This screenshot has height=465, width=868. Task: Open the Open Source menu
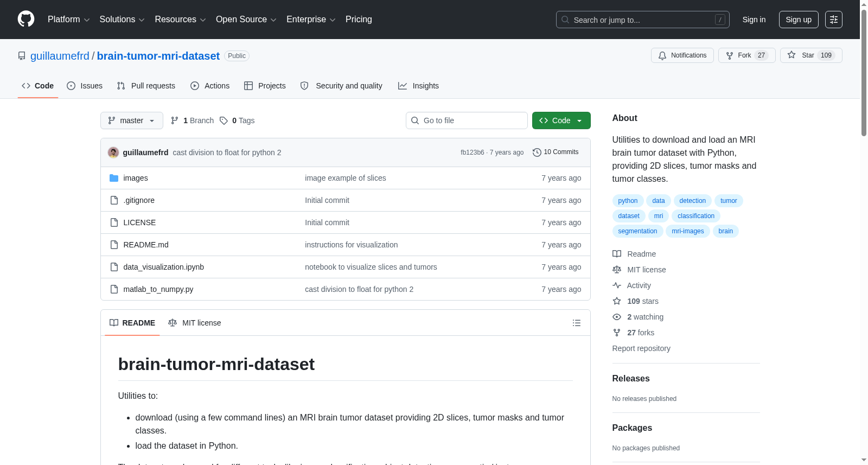point(246,20)
